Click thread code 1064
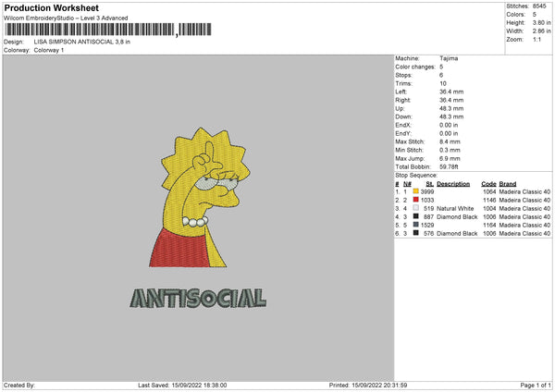This screenshot has height=392, width=555. (x=489, y=191)
